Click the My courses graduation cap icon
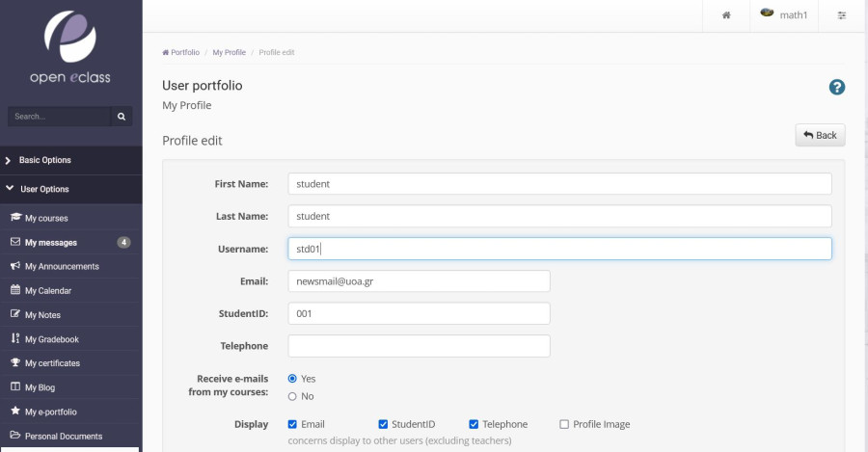This screenshot has width=868, height=452. 15,218
